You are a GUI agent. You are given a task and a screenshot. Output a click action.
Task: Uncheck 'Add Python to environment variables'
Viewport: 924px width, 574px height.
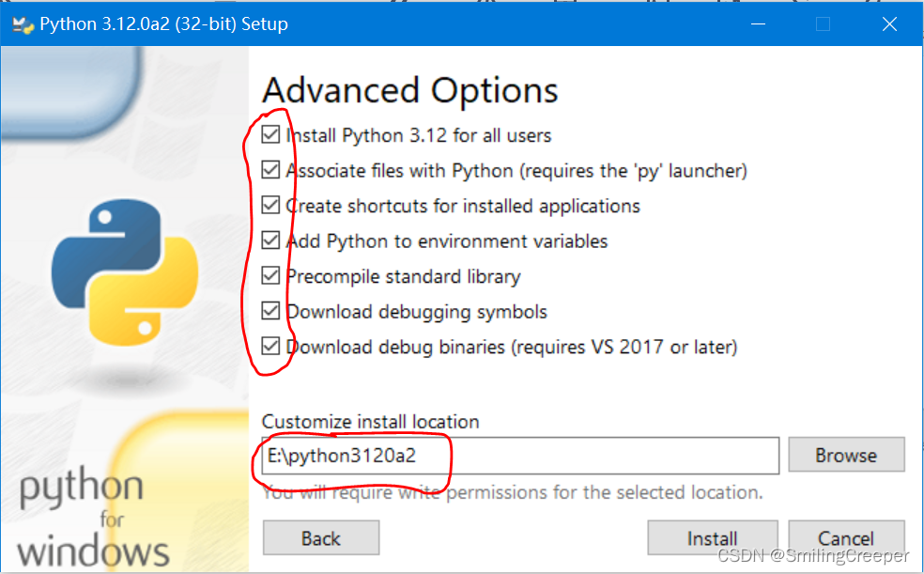click(x=270, y=240)
